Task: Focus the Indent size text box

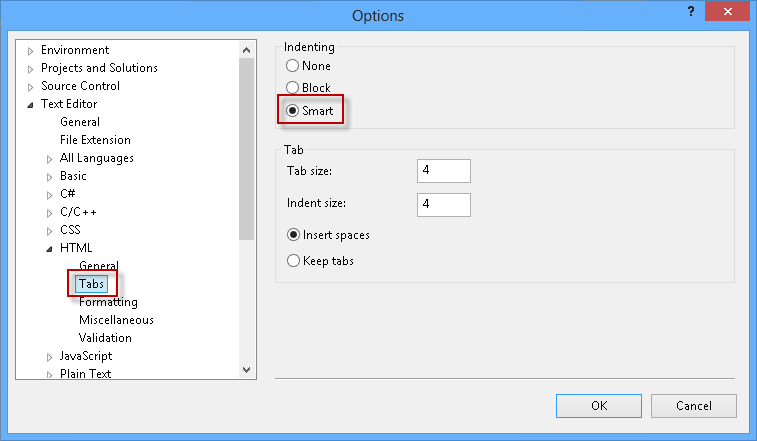Action: pos(443,205)
